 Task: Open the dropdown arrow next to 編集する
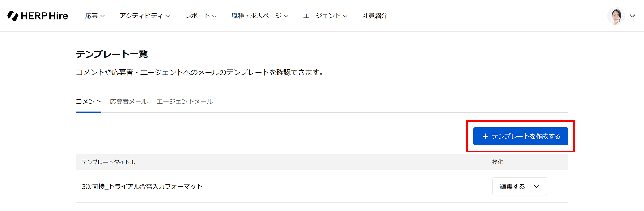[537, 186]
